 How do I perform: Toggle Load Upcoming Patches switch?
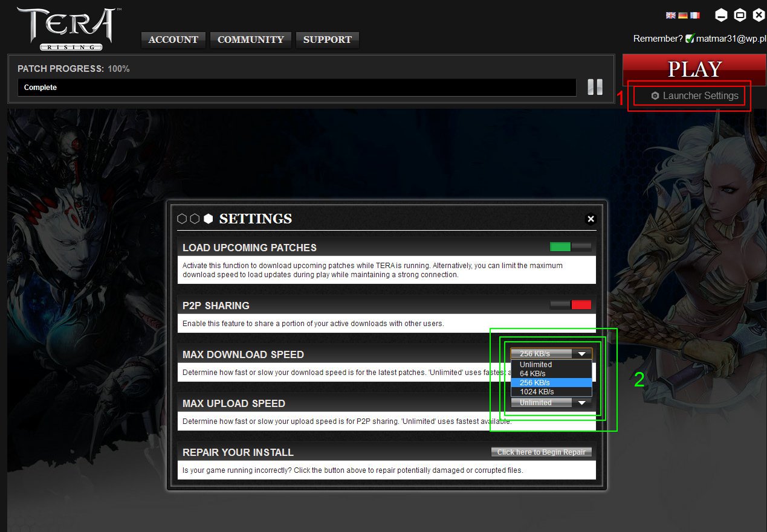pyautogui.click(x=571, y=246)
